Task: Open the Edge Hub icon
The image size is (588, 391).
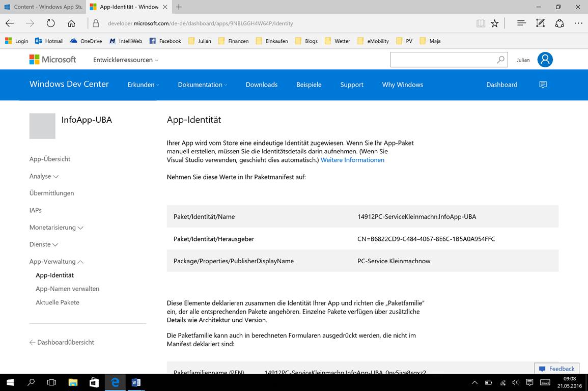Action: pyautogui.click(x=521, y=23)
